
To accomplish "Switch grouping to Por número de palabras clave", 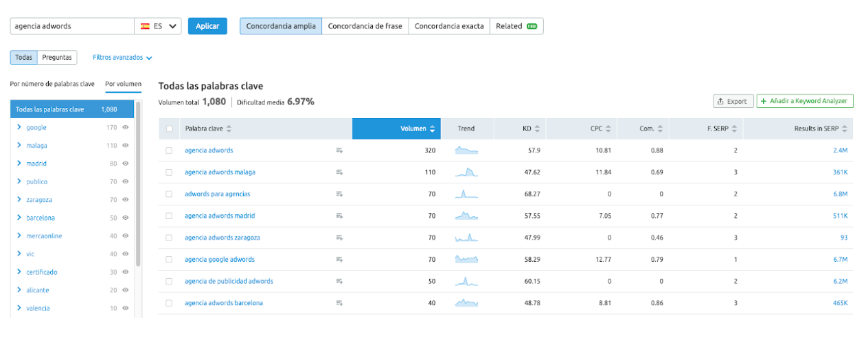I will (52, 84).
